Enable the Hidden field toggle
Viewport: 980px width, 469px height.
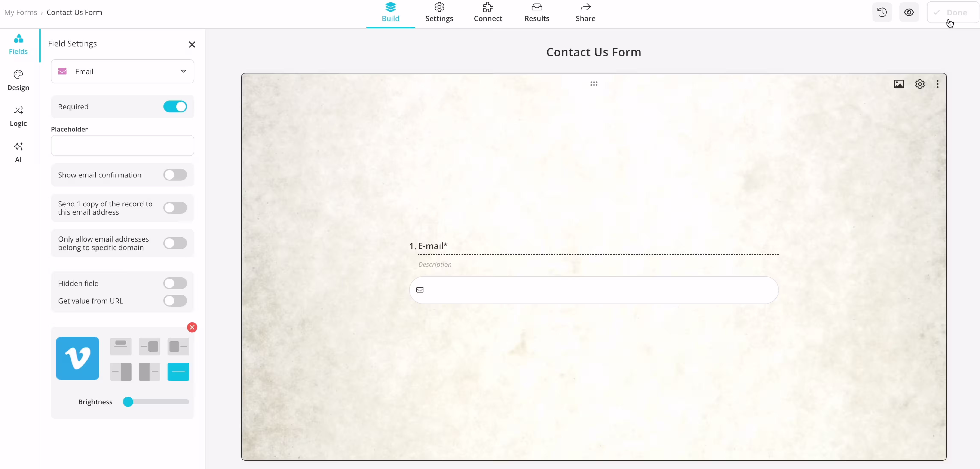click(x=175, y=283)
